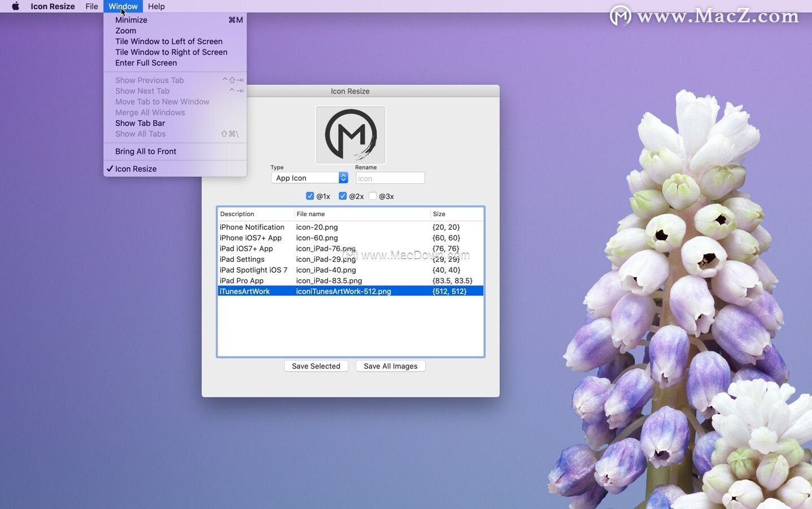Click icon-60.png file name cell

point(317,238)
